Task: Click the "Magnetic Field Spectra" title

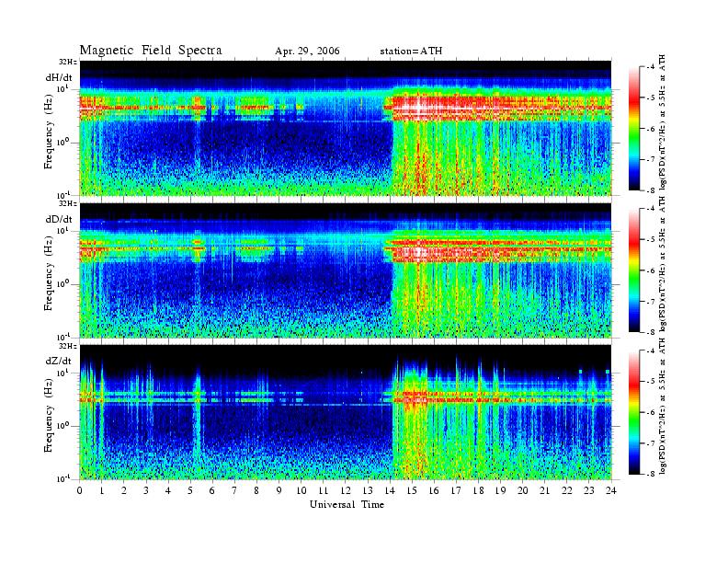Action: 151,51
